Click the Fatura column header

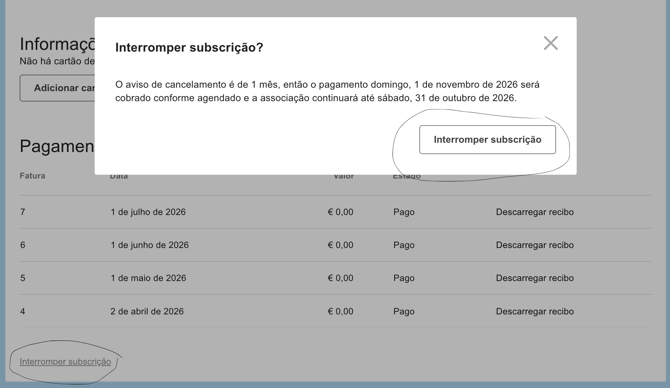click(x=32, y=176)
